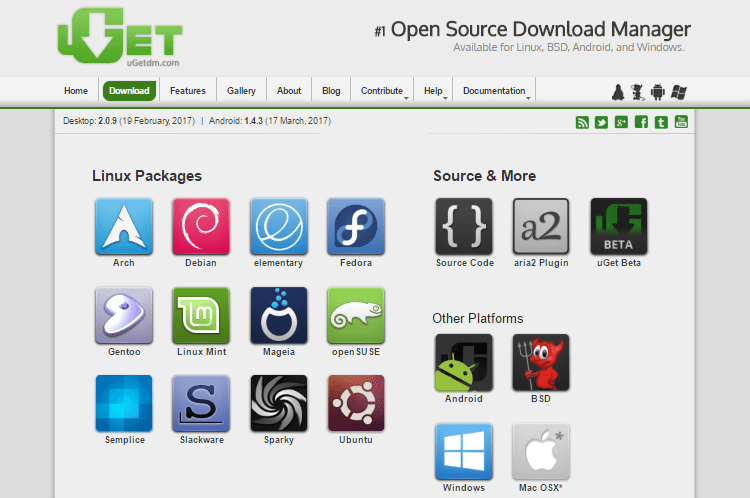Visit the Facebook social icon
The width and height of the screenshot is (750, 498).
[641, 122]
